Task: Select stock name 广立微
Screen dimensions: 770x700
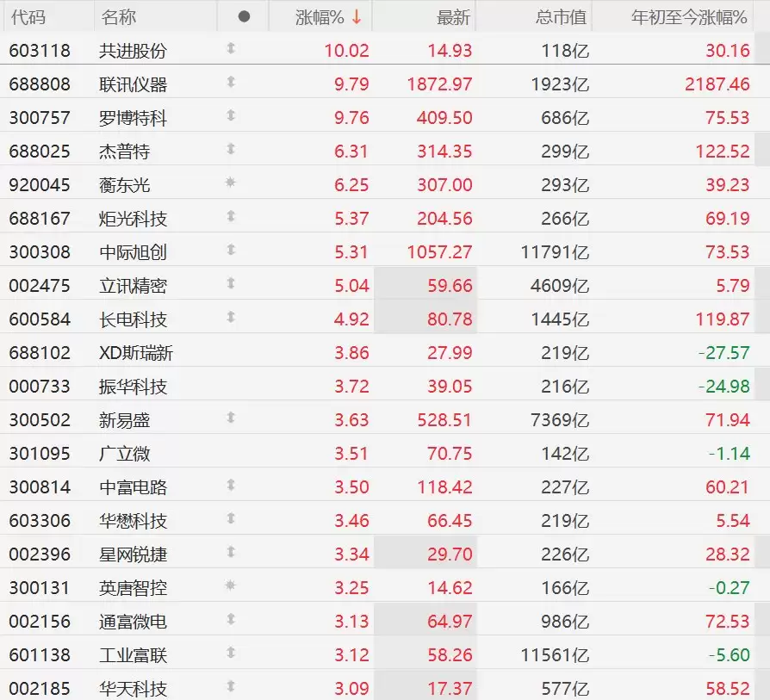Action: [x=125, y=454]
